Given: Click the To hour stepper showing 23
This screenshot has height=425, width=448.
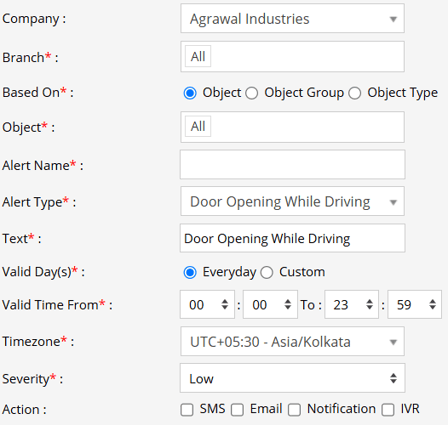Looking at the screenshot, I should (351, 304).
